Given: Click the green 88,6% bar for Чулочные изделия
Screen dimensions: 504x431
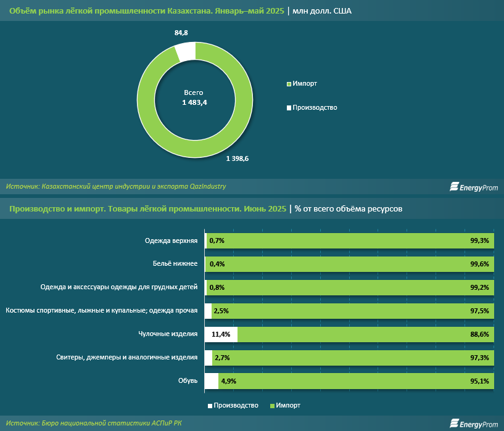Looking at the screenshot, I should [x=364, y=334].
